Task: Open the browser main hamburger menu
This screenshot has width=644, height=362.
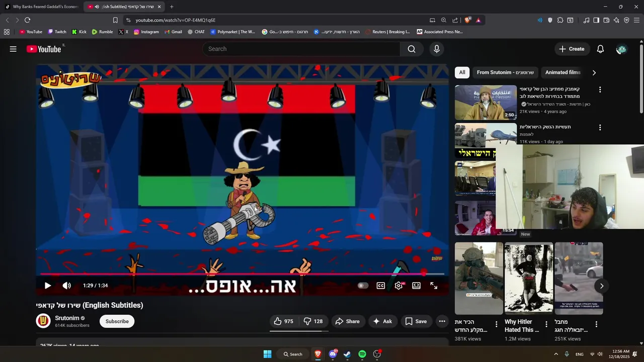Action: 636,20
